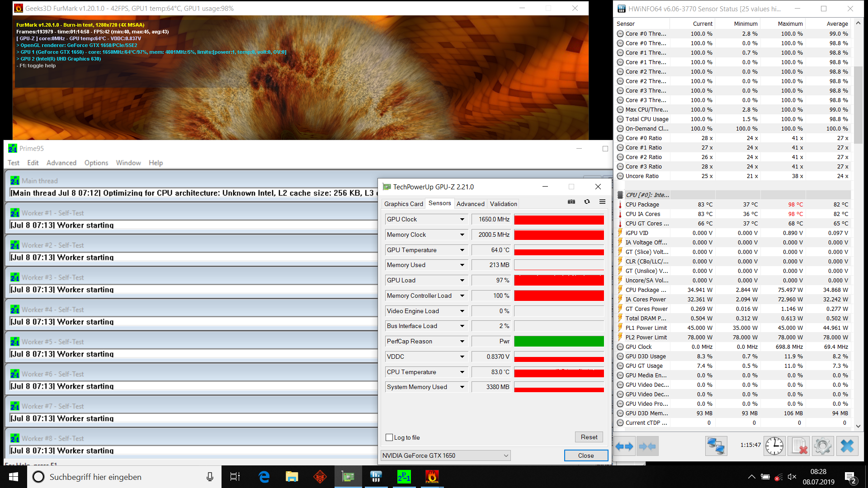Open the GPU-Z hamburger menu
Image resolution: width=868 pixels, height=488 pixels.
[602, 202]
